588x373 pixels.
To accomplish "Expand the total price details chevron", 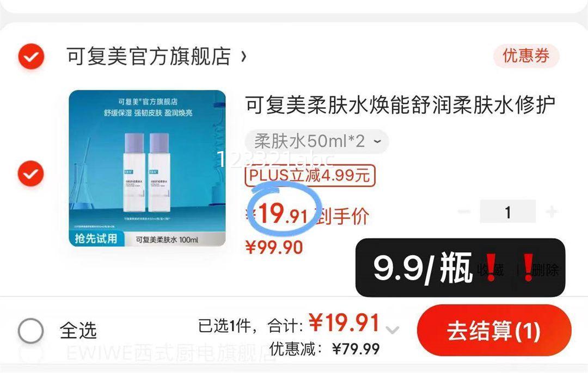I will coord(392,330).
